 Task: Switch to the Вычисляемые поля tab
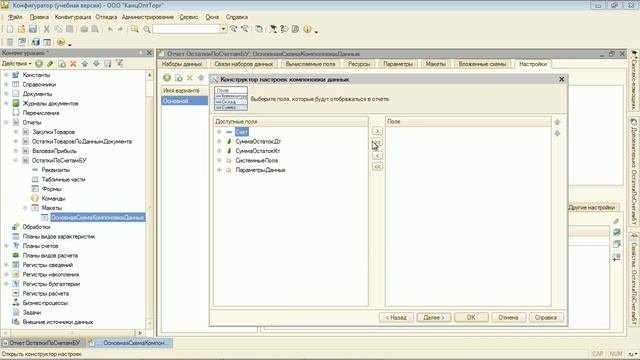click(310, 64)
